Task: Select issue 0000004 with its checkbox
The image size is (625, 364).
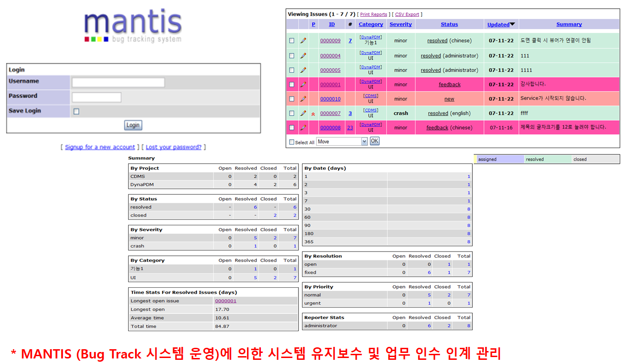Action: click(291, 56)
